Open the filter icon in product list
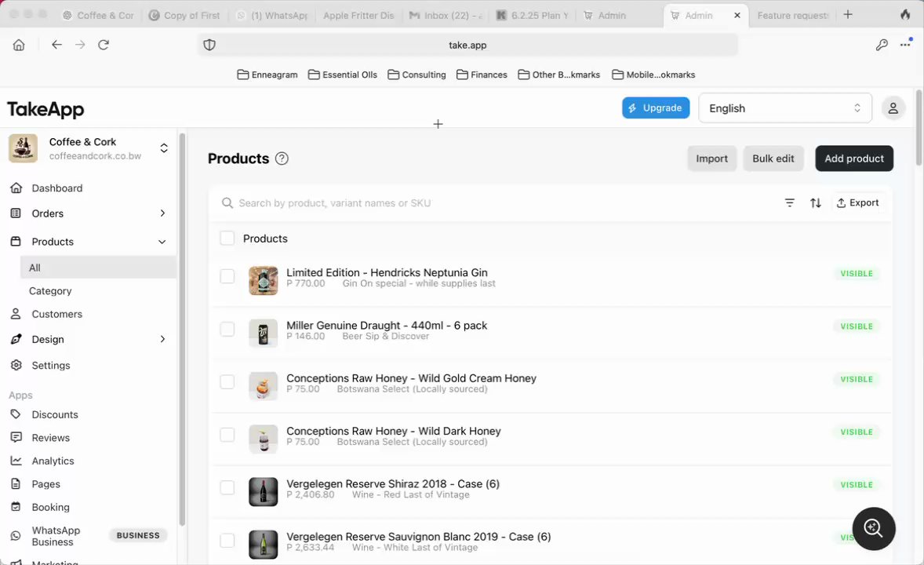924x565 pixels. [x=790, y=203]
